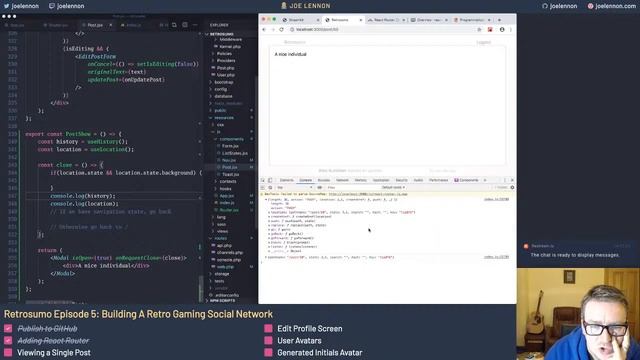Switch to the Console DevTools tab
The width and height of the screenshot is (640, 360).
pyautogui.click(x=305, y=180)
